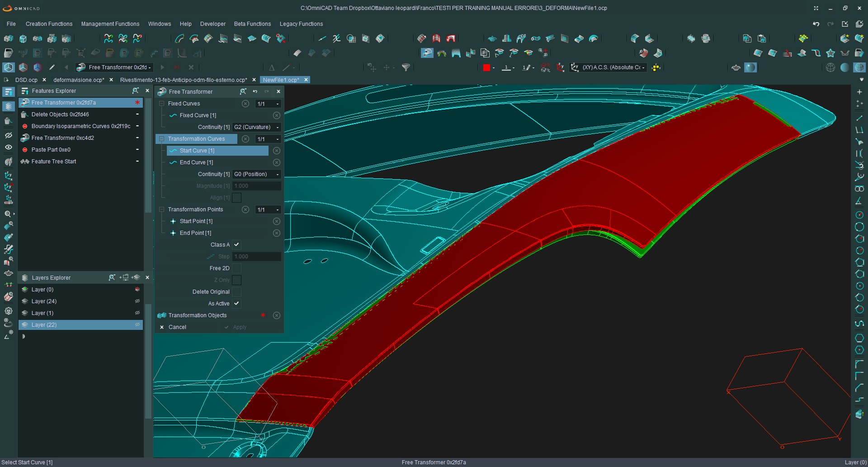The width and height of the screenshot is (868, 467).
Task: Enable the Delete Original checkbox
Action: pos(236,292)
